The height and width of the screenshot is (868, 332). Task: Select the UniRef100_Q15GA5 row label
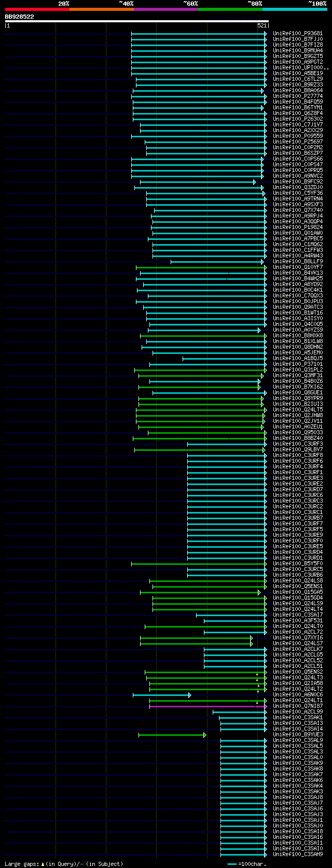[298, 592]
